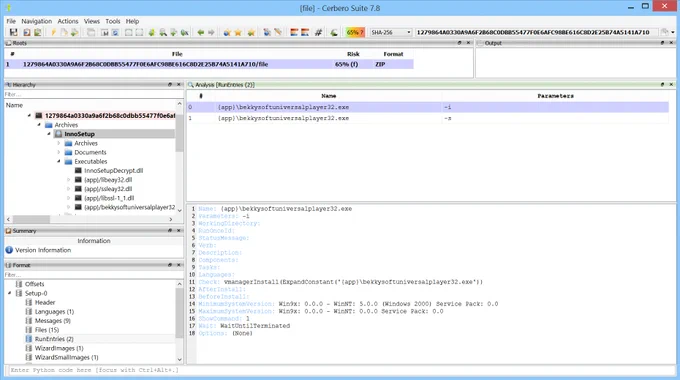Screen dimensions: 680x380
Task: Click the yellow lightning bolt toolbar icon
Action: tap(53, 33)
